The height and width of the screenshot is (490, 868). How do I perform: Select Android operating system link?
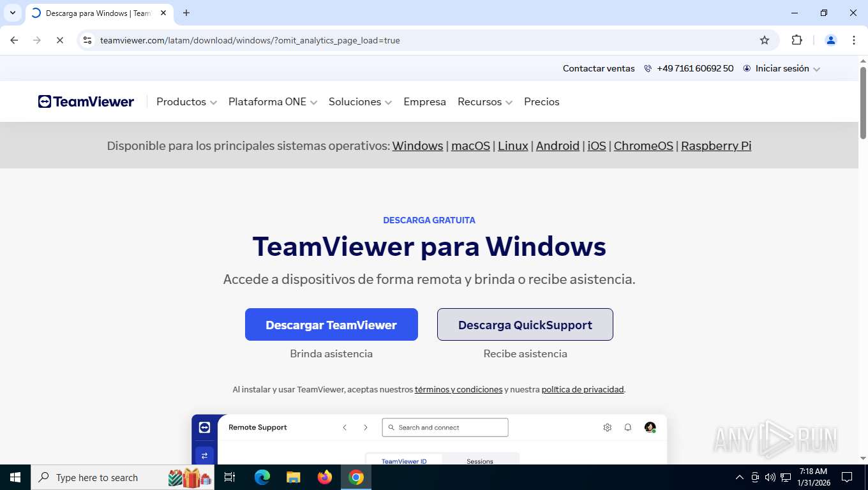pyautogui.click(x=558, y=145)
